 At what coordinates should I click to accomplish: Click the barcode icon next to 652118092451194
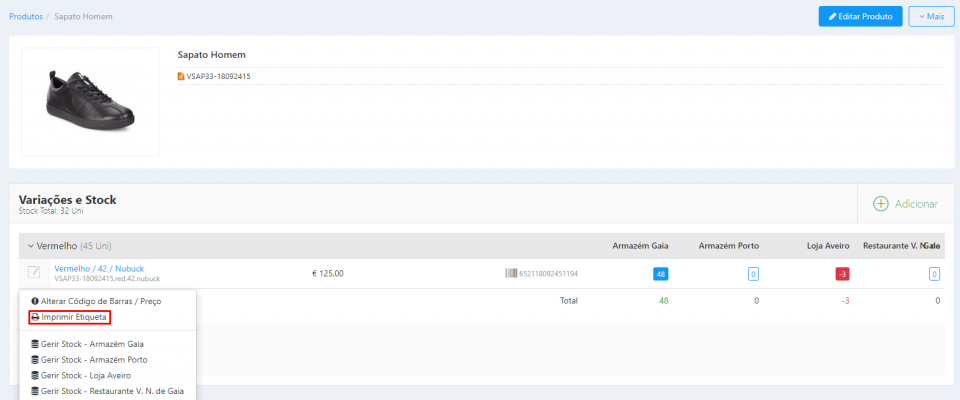[x=510, y=273]
